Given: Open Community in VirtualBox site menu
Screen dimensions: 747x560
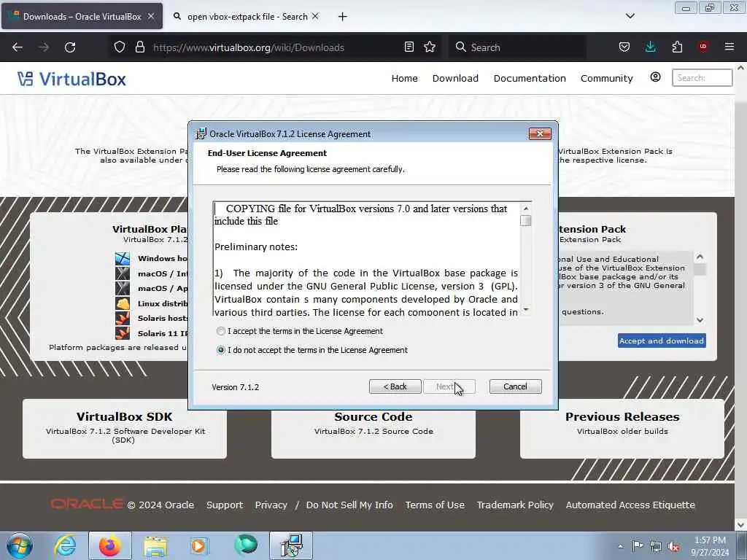Looking at the screenshot, I should (606, 78).
